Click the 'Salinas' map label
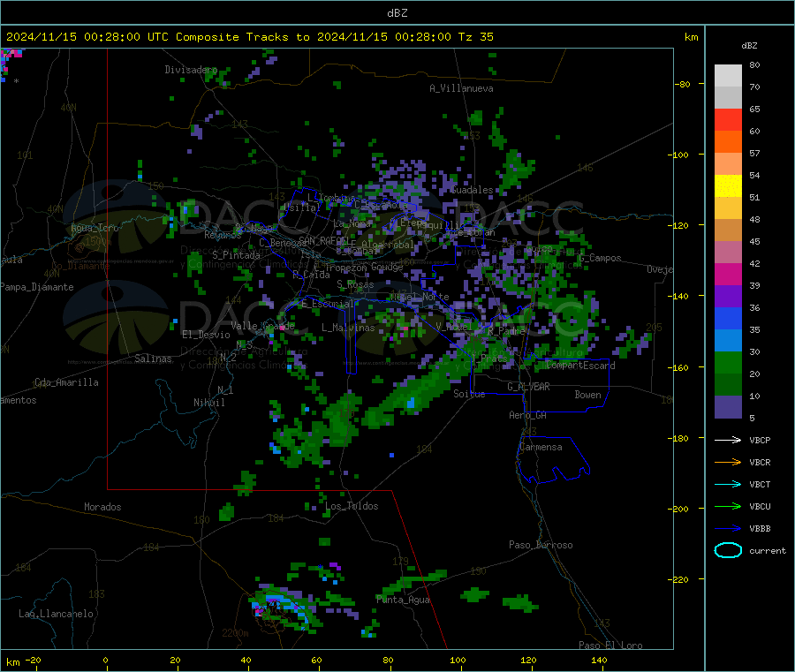 153,359
